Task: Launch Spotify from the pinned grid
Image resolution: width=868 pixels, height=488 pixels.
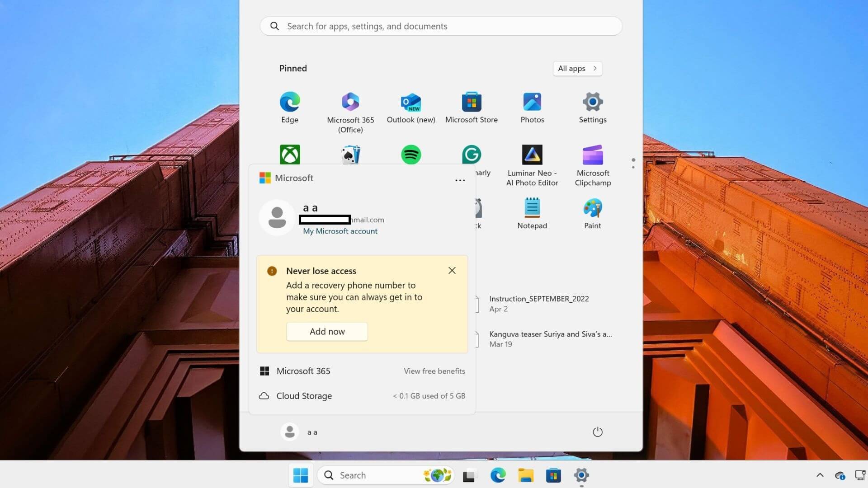Action: (x=411, y=155)
